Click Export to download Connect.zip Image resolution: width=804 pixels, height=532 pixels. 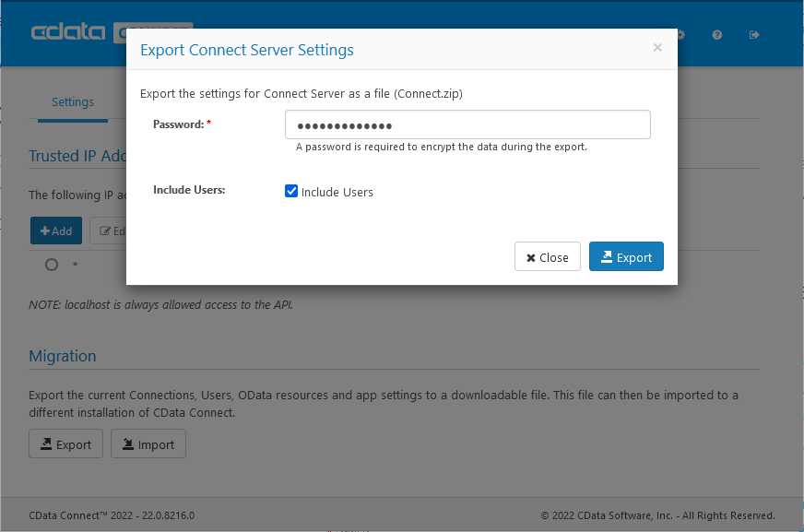pos(626,256)
